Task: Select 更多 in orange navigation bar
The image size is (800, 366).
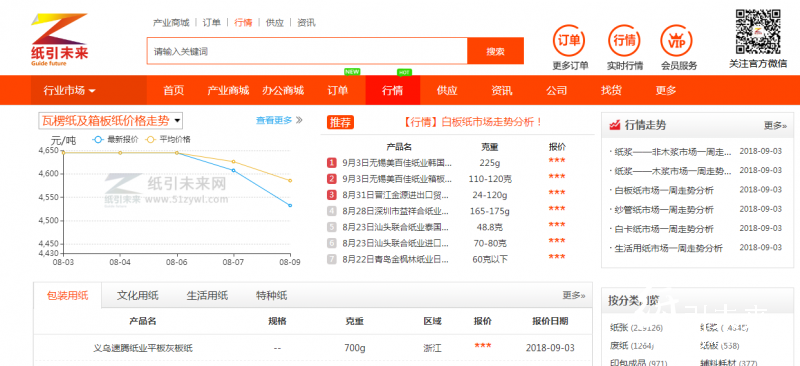Action: (666, 91)
